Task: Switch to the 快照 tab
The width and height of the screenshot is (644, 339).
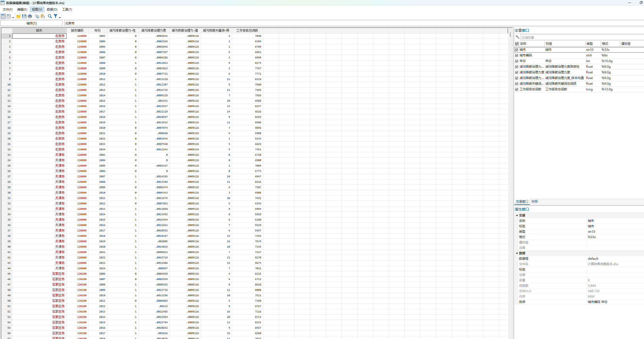Action: 535,202
